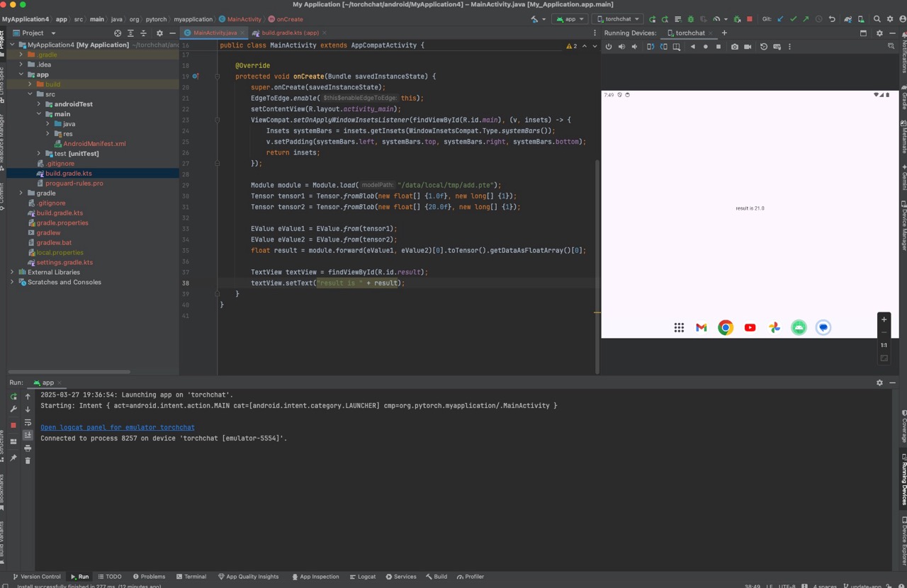Click the Open logcat panel link
Image resolution: width=907 pixels, height=588 pixels.
click(117, 427)
